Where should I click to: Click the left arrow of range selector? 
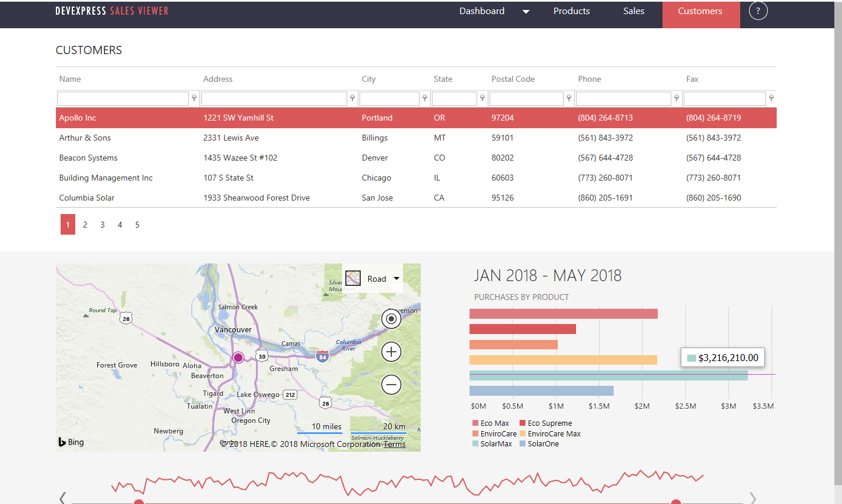(x=62, y=498)
